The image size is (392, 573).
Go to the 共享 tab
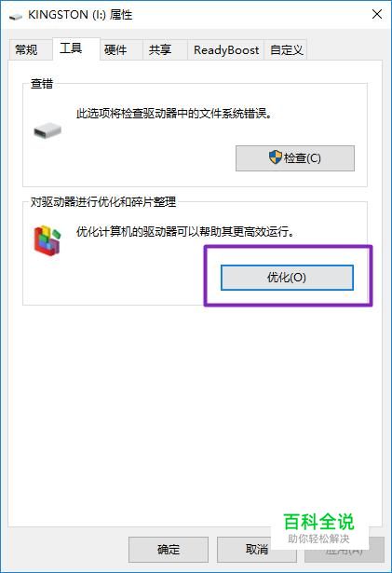pos(160,49)
